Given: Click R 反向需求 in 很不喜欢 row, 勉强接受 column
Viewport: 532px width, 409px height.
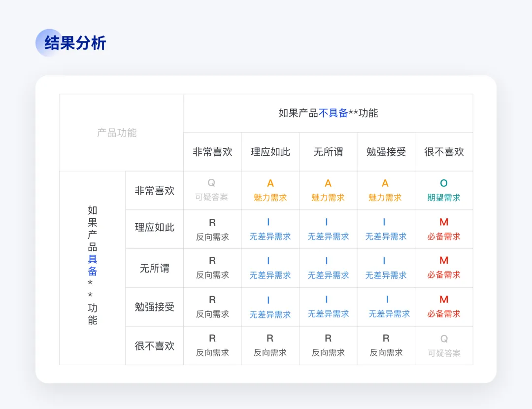Looking at the screenshot, I should pyautogui.click(x=386, y=345).
